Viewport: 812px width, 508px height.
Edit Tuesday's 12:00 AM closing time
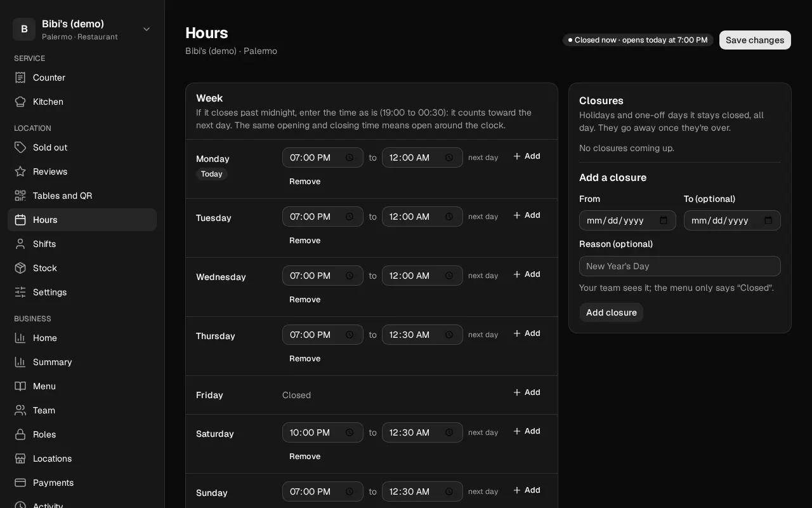(x=422, y=217)
